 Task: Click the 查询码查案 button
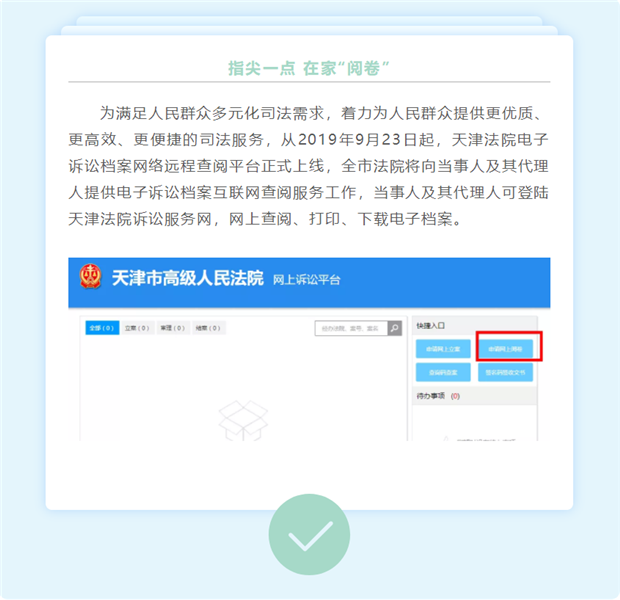point(443,372)
